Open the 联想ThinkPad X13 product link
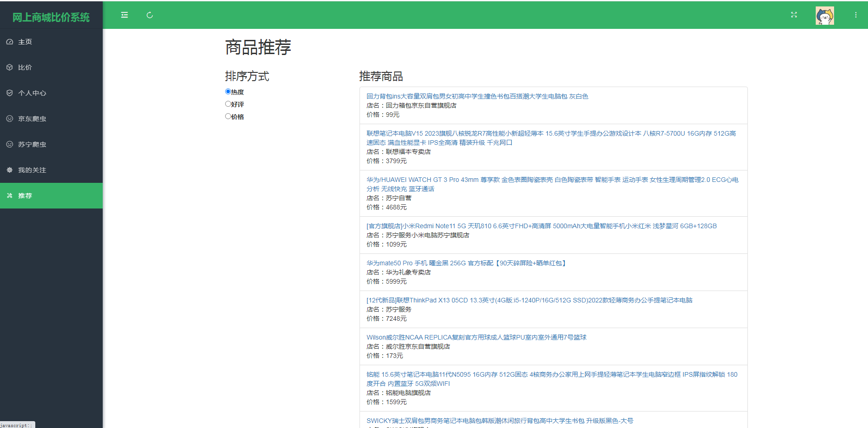Screen dimensions: 868x428 [530, 300]
